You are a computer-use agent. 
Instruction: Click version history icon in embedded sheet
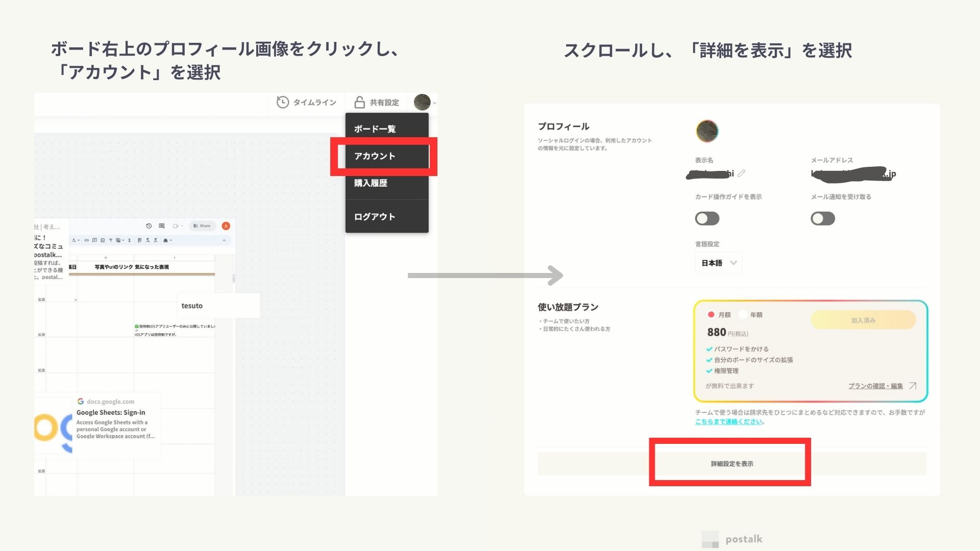click(149, 226)
